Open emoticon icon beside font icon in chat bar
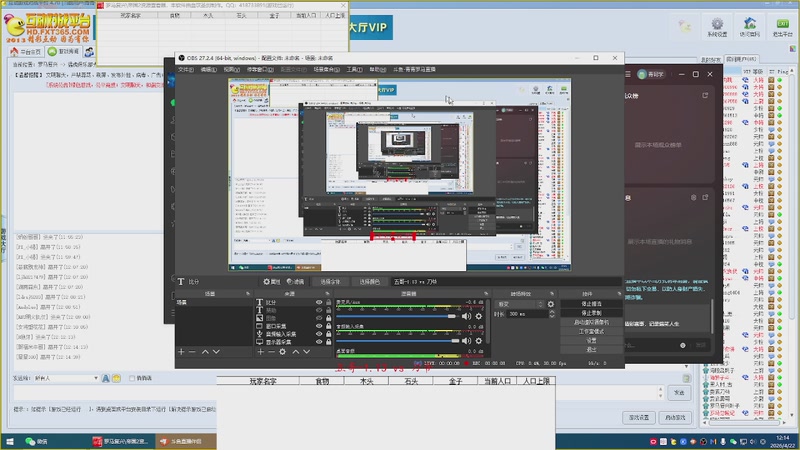The image size is (800, 450). 116,378
